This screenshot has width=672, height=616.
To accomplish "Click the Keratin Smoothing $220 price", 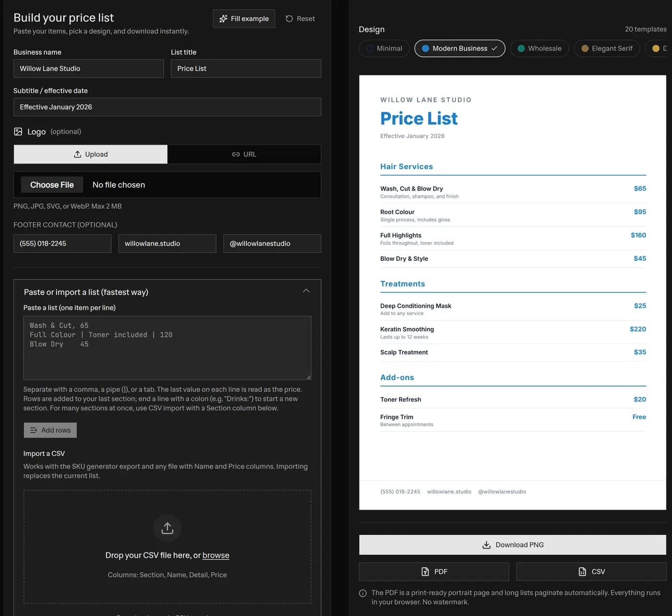I will tap(638, 329).
